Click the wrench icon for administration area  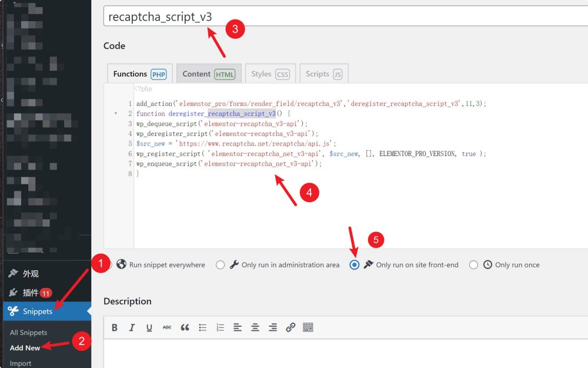point(234,264)
